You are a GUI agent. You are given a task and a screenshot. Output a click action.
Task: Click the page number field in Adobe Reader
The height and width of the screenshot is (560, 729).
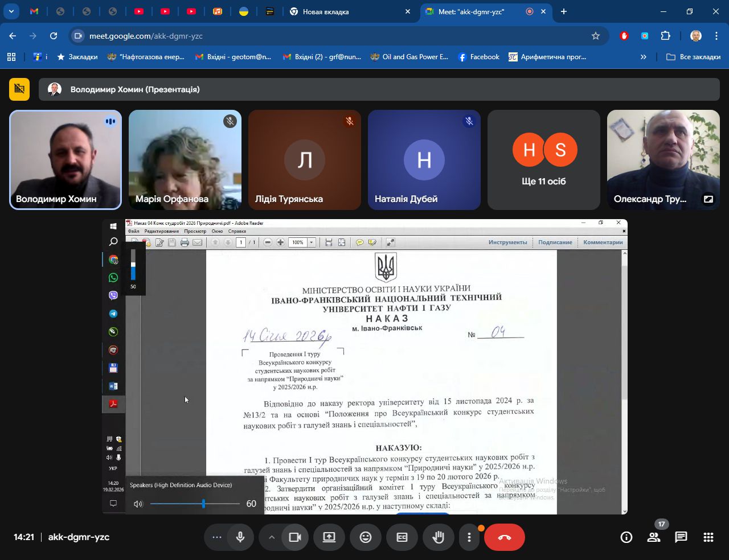tap(241, 241)
